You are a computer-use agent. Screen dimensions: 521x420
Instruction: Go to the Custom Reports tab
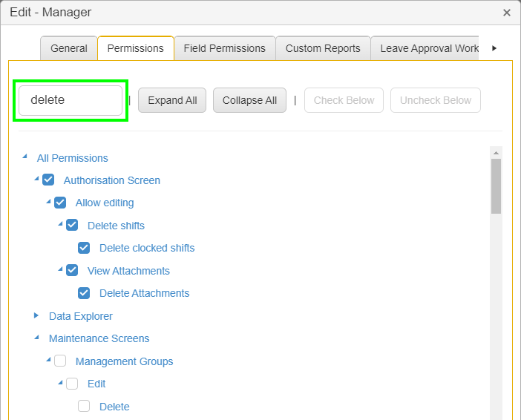323,48
